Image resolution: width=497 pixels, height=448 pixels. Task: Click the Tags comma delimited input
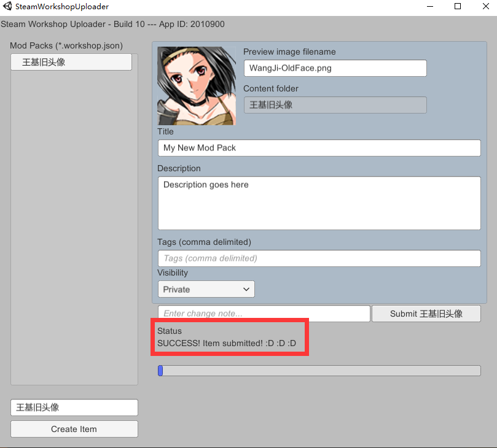[x=319, y=258]
